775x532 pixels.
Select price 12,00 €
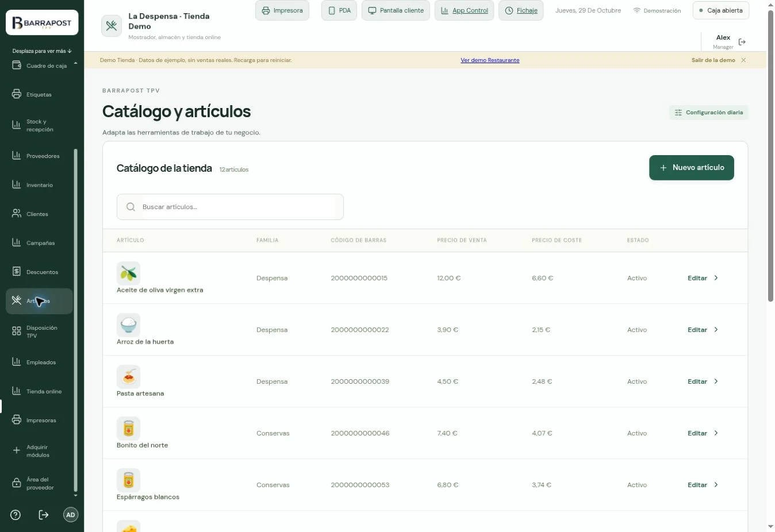(x=448, y=278)
